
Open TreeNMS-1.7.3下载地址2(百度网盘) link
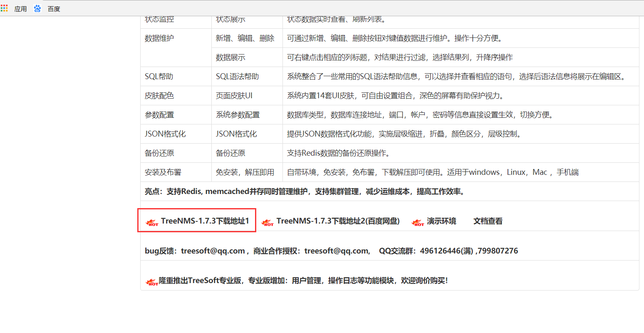coord(338,221)
